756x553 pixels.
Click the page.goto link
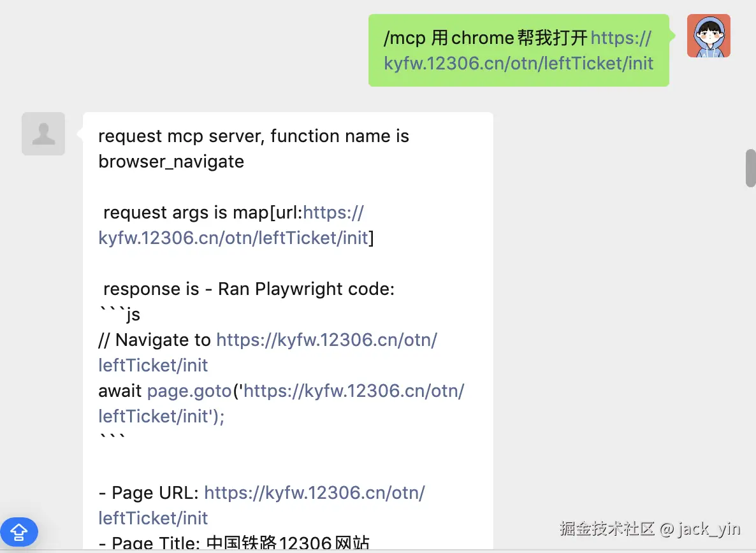coord(189,391)
